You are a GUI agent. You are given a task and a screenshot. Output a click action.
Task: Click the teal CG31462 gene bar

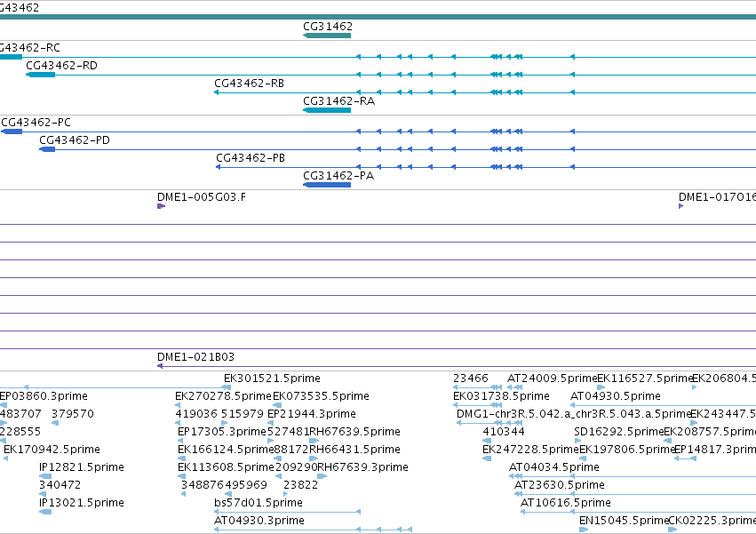(x=327, y=36)
